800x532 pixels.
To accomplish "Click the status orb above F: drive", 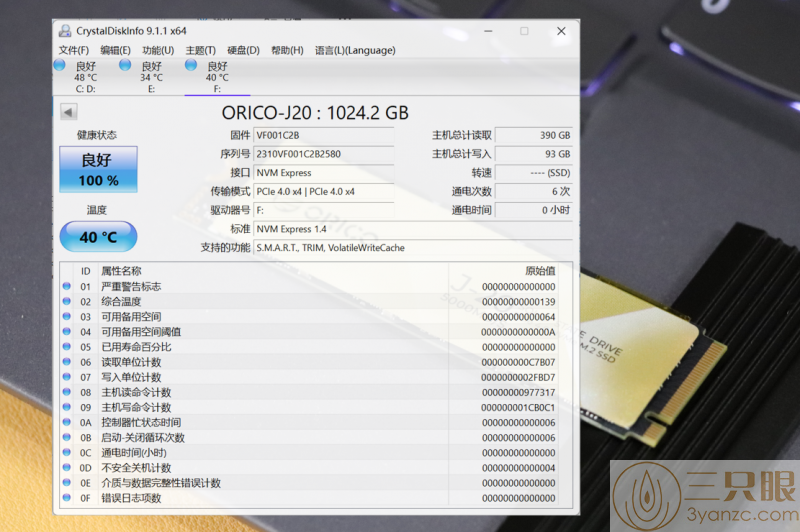I will [x=191, y=65].
